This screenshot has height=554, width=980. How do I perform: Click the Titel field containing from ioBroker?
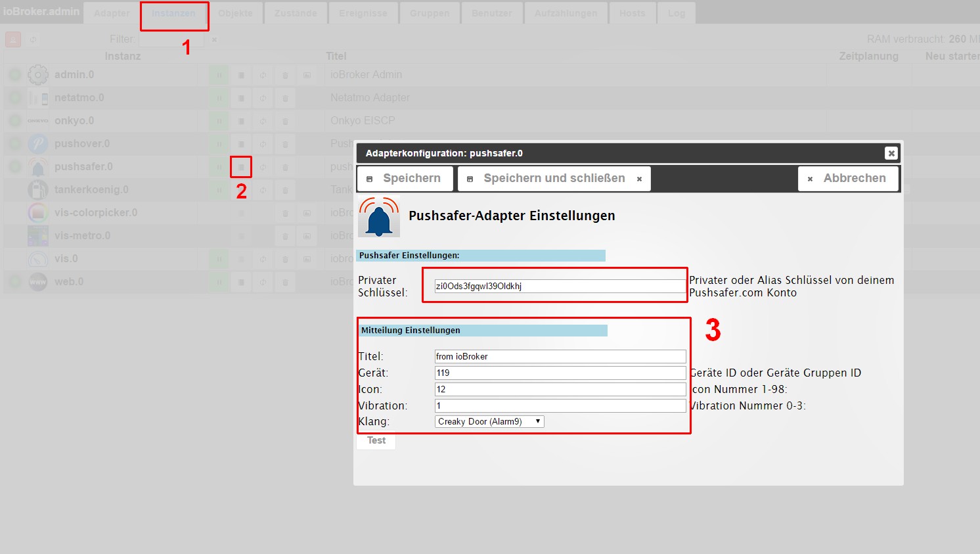[x=560, y=356]
